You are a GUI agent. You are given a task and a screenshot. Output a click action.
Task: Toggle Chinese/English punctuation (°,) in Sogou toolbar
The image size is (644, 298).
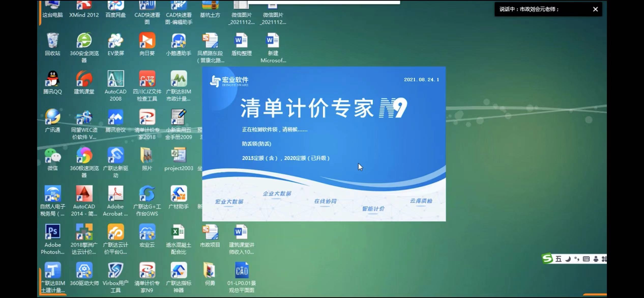[577, 259]
